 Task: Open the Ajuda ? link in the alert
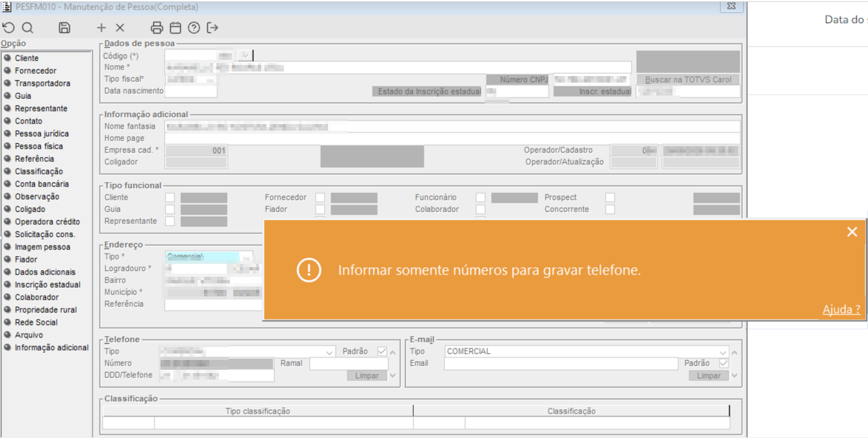tap(841, 310)
